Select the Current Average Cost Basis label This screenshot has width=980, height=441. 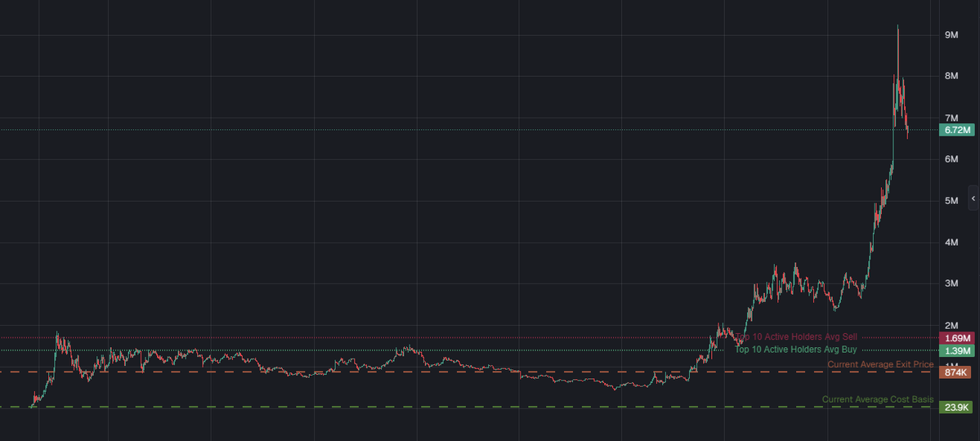pos(878,399)
